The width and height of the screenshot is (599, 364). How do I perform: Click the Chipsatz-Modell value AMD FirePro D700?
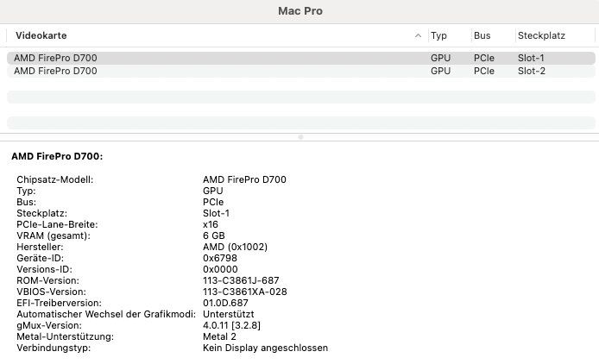tap(244, 179)
